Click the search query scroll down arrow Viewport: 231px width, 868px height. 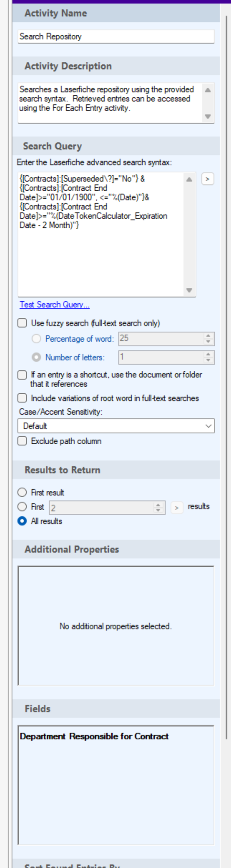click(x=189, y=290)
